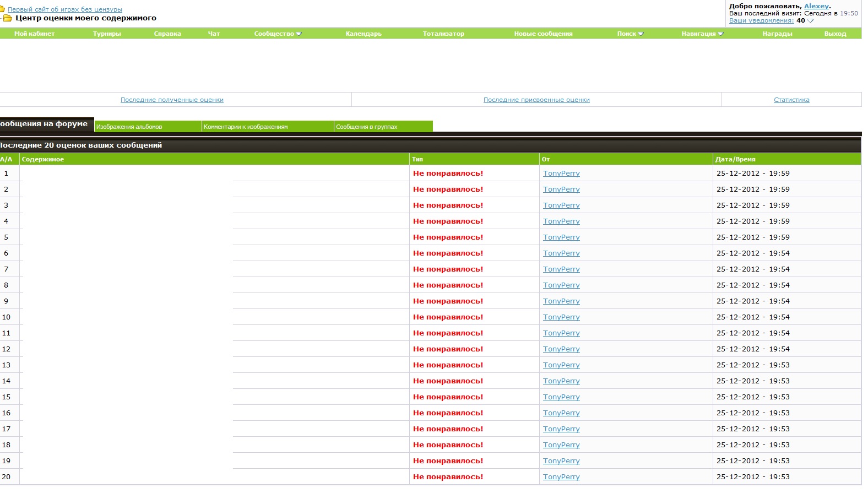This screenshot has height=493, width=868.
Task: Click the folder icon beside the site breadcrumb link
Action: pyautogui.click(x=2, y=9)
